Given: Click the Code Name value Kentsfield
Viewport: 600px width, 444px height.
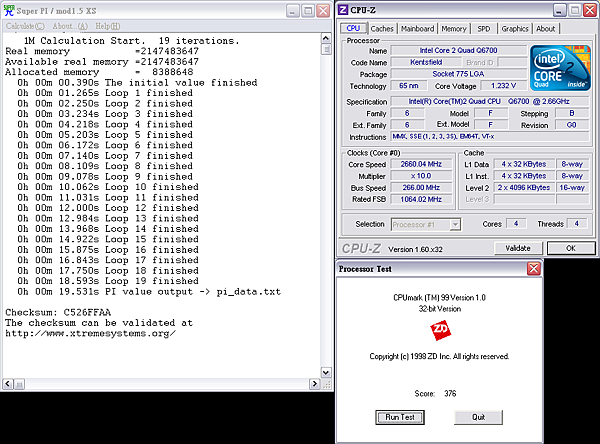Looking at the screenshot, I should [x=426, y=62].
